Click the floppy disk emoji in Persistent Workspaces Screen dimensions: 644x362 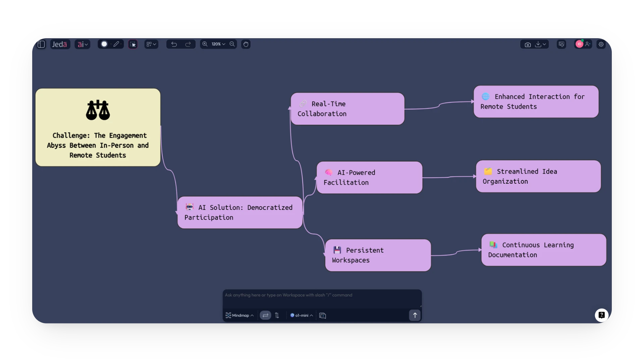pyautogui.click(x=337, y=250)
